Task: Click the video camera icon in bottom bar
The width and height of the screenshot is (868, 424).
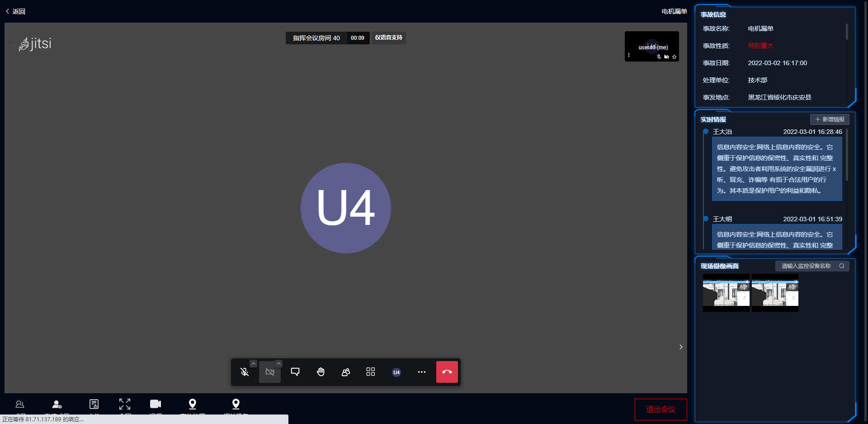Action: [x=156, y=404]
